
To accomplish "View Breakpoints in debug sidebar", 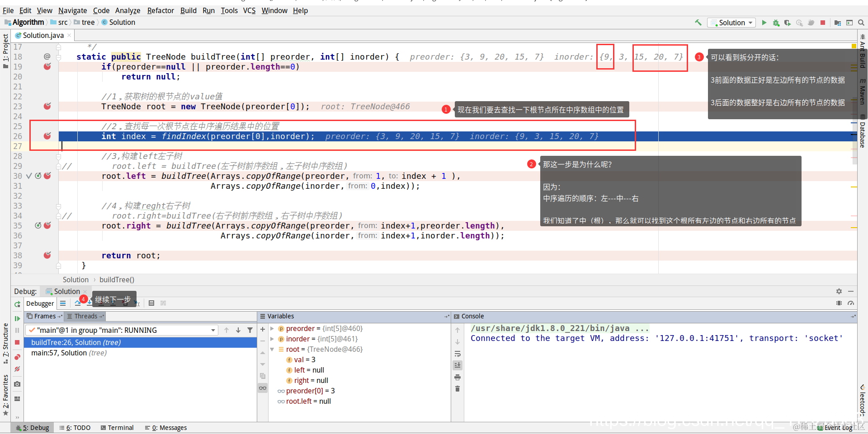I will coord(17,357).
